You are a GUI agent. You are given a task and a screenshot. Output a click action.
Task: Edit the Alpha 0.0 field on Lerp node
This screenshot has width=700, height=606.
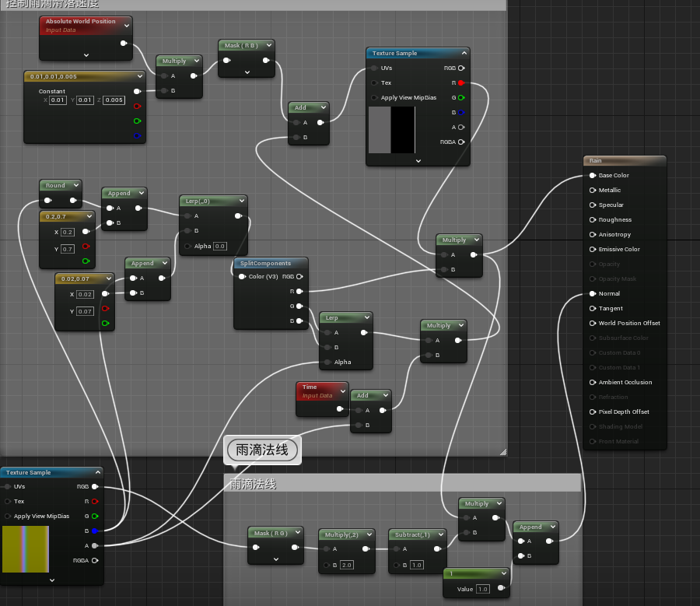[x=219, y=246]
